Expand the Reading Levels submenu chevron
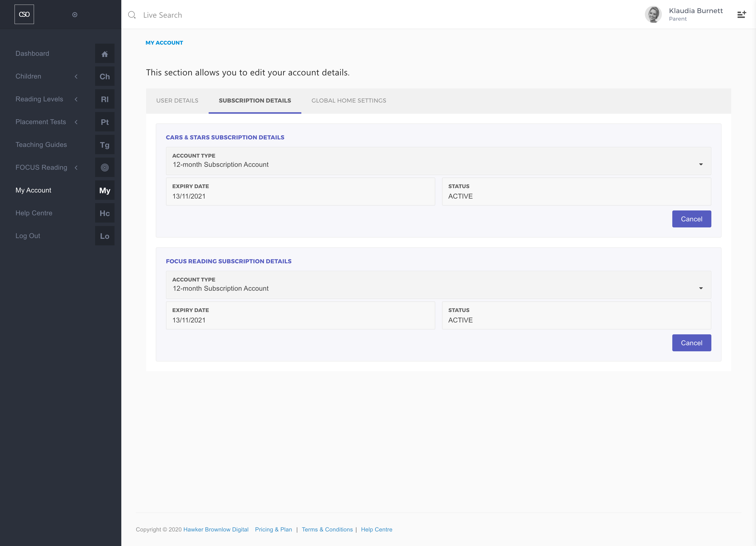 point(76,99)
